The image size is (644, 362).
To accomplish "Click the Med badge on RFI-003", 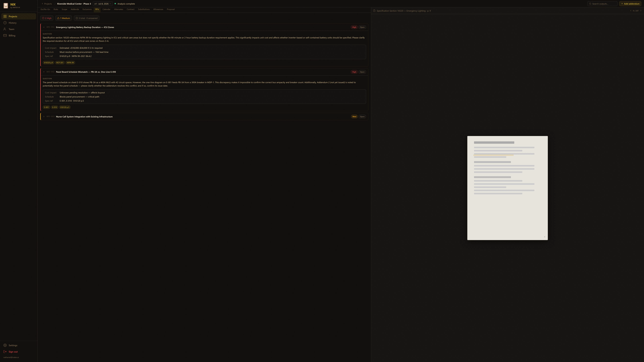I will (354, 117).
